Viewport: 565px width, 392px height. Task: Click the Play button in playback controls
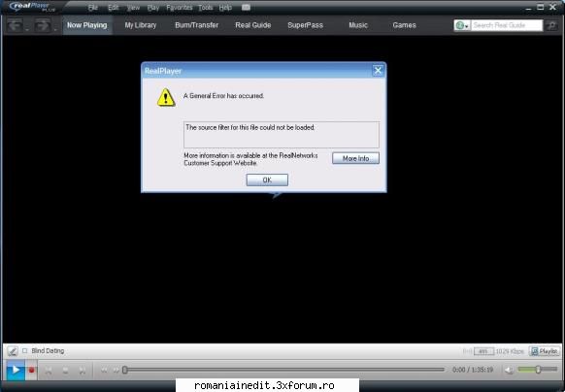(x=16, y=370)
